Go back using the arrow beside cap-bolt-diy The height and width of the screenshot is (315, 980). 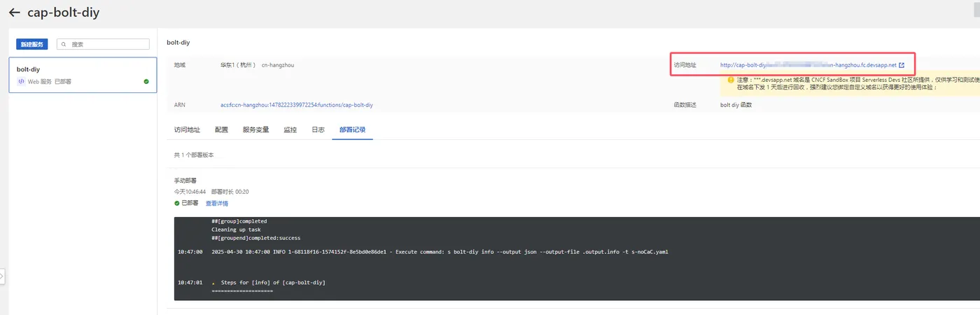[14, 13]
